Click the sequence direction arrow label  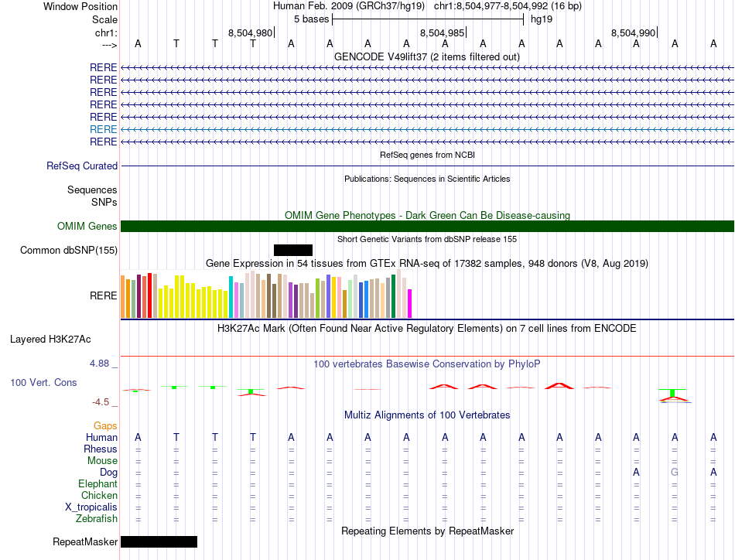(x=110, y=45)
